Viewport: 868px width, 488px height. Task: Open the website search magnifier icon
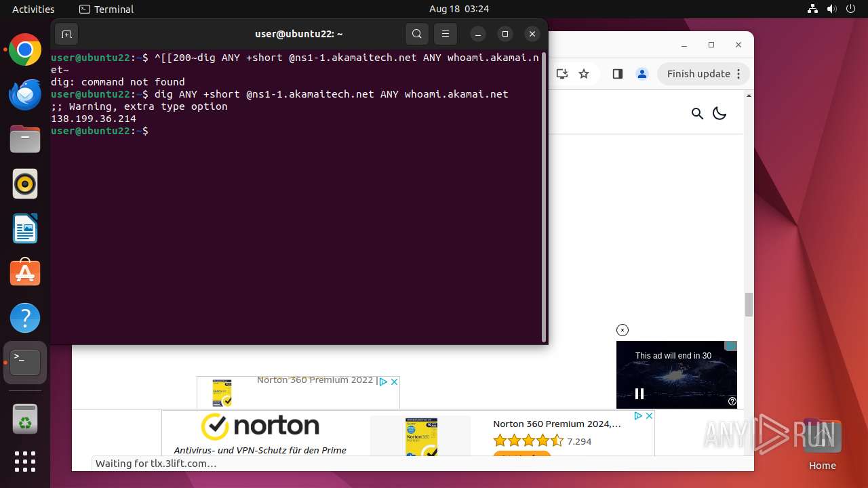click(697, 113)
